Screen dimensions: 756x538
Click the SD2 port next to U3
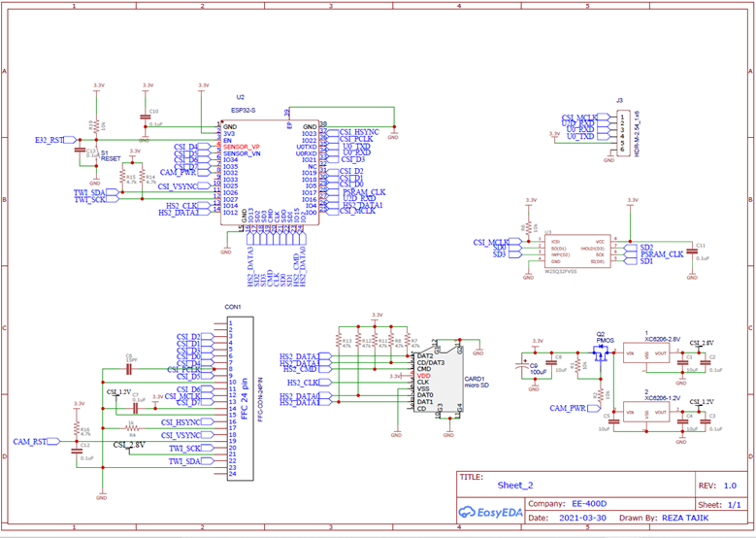pyautogui.click(x=639, y=248)
